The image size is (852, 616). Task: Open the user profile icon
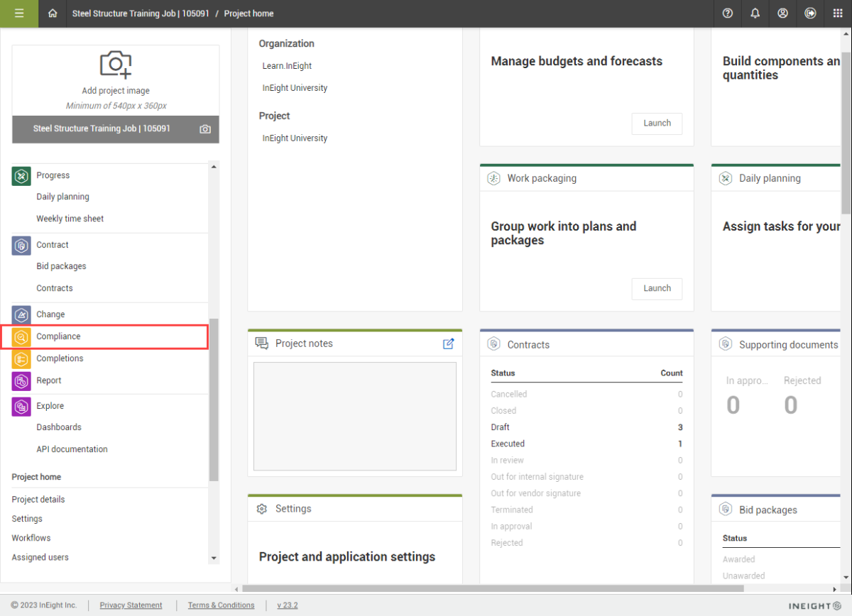click(782, 13)
